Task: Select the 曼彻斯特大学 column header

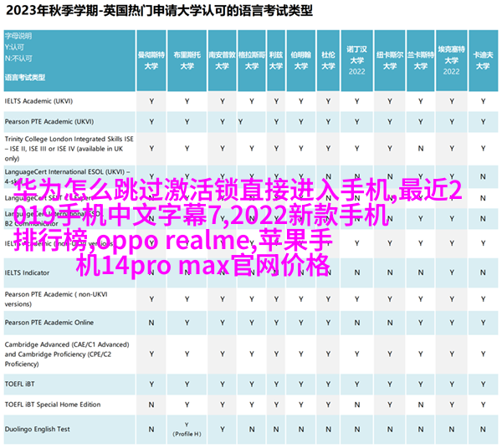Action: [x=151, y=60]
